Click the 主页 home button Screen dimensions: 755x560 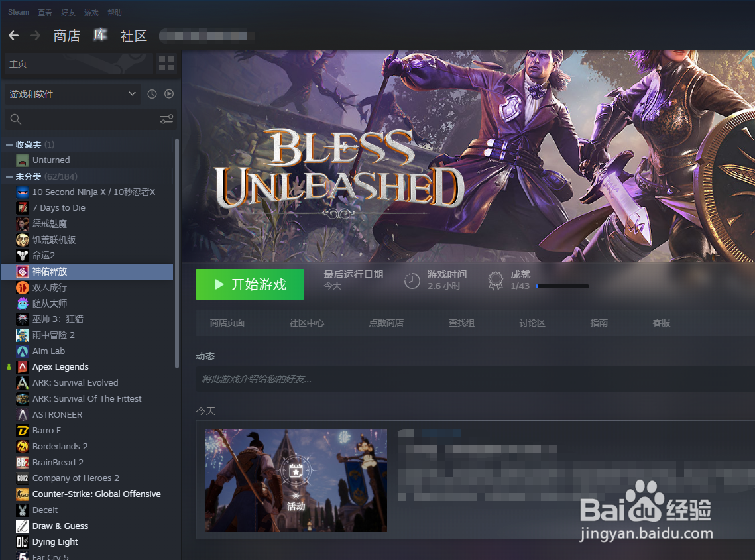[78, 64]
